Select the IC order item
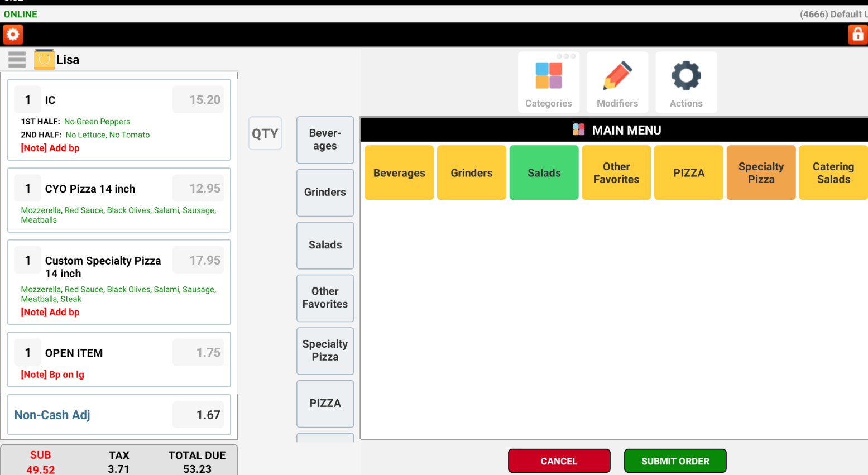868x475 pixels. (x=119, y=120)
